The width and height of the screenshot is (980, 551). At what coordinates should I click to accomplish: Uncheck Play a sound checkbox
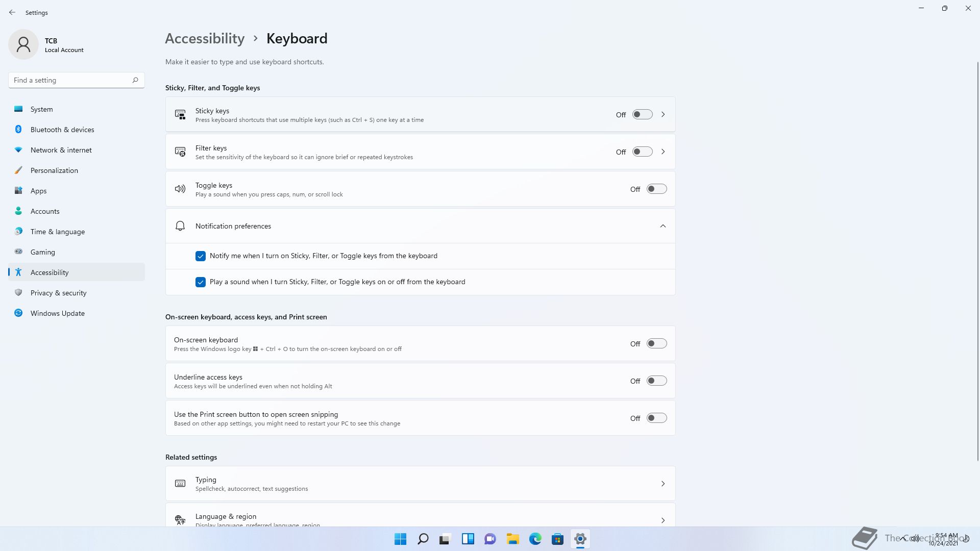[x=201, y=282]
